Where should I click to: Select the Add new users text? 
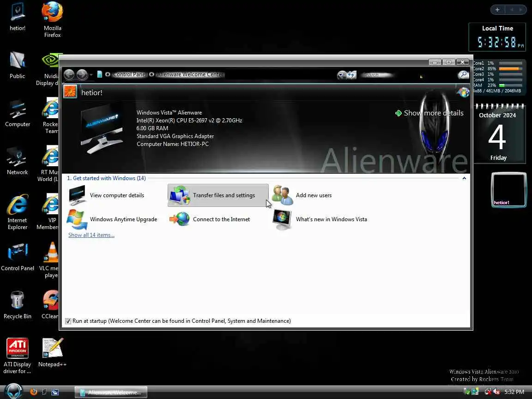(314, 195)
